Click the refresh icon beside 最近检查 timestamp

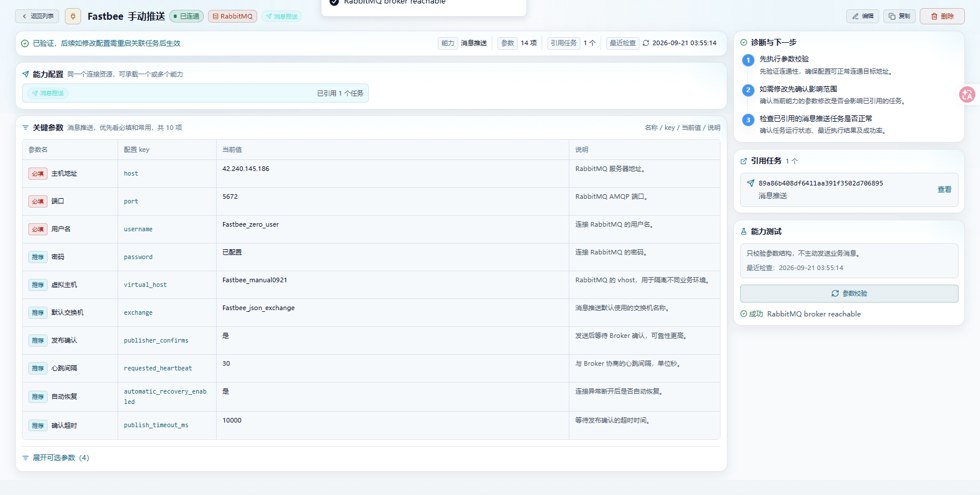pos(646,43)
